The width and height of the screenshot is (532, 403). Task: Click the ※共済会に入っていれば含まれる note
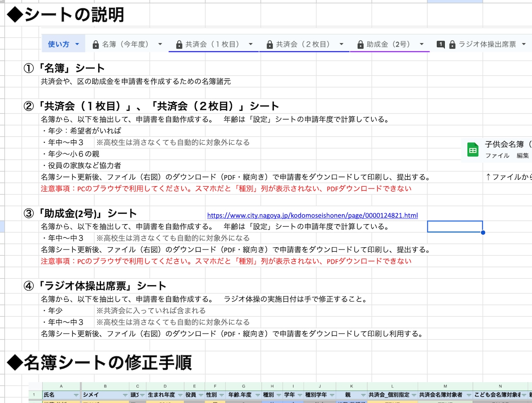click(151, 311)
